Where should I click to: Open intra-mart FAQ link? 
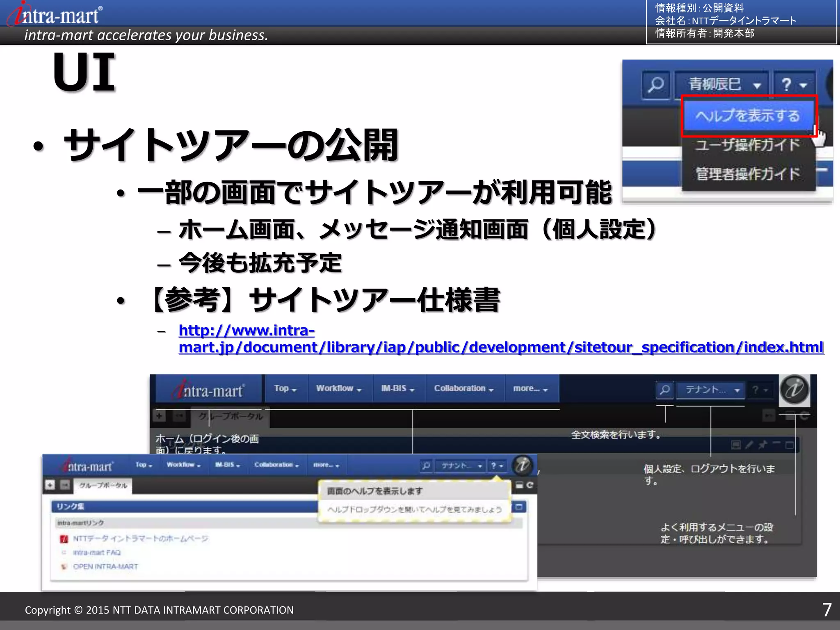[97, 552]
